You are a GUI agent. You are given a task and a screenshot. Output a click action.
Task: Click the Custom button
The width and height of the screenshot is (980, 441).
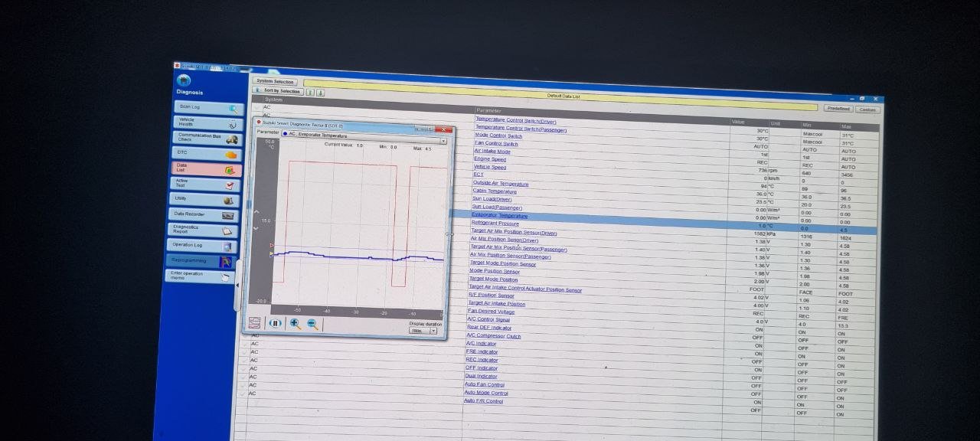tap(867, 109)
